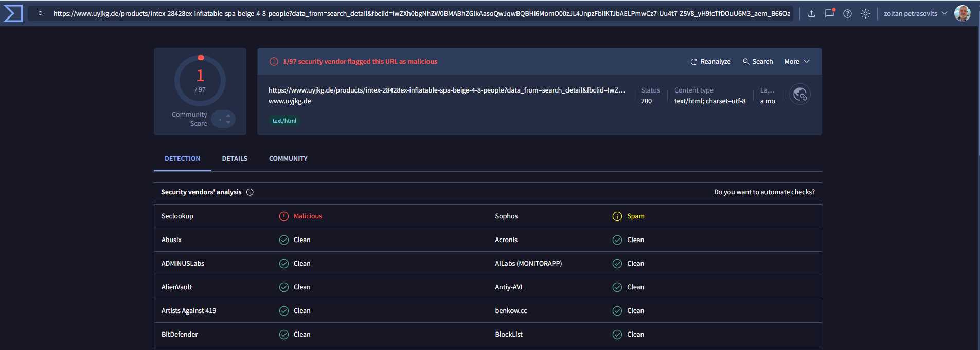Click 'Do you want to automate checks?' link
This screenshot has width=980, height=350.
pyautogui.click(x=764, y=192)
